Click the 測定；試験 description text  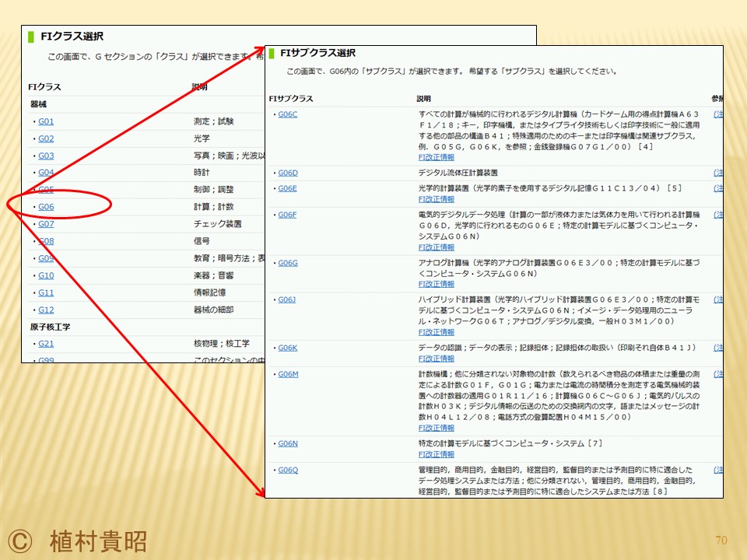click(x=213, y=121)
